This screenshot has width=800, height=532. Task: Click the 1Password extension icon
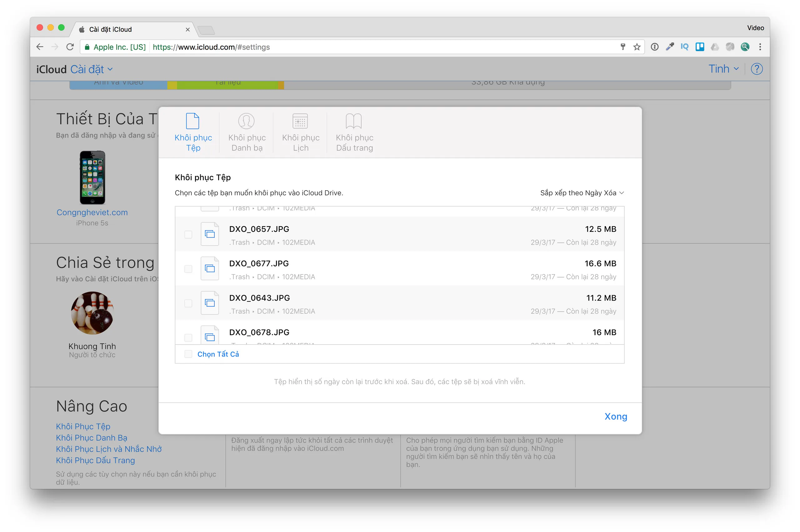(654, 47)
